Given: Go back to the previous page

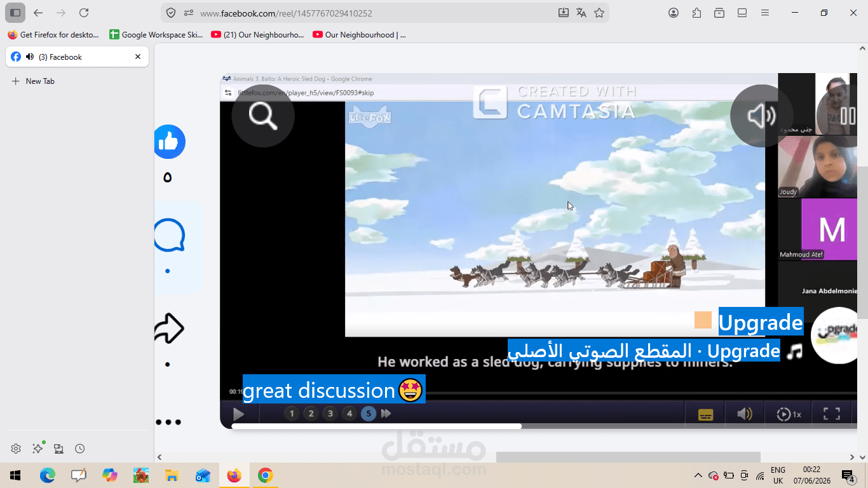Looking at the screenshot, I should click(x=38, y=13).
